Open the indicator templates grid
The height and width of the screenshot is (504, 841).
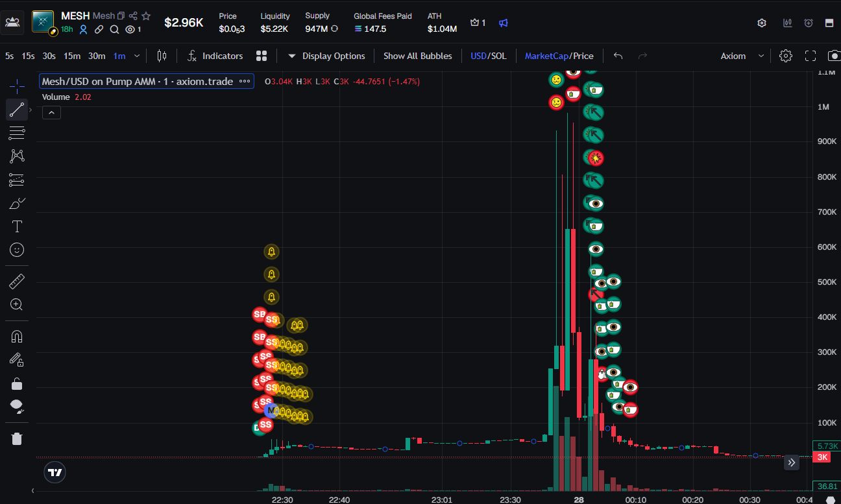(x=262, y=56)
